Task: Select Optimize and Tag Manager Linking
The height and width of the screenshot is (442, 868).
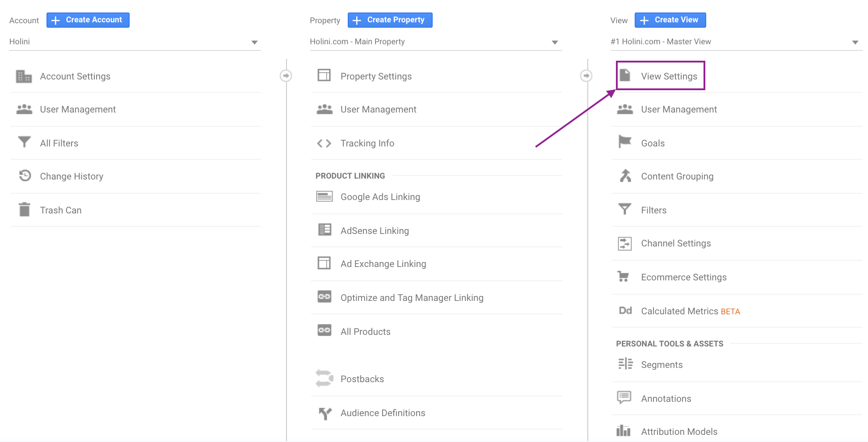Action: 412,298
